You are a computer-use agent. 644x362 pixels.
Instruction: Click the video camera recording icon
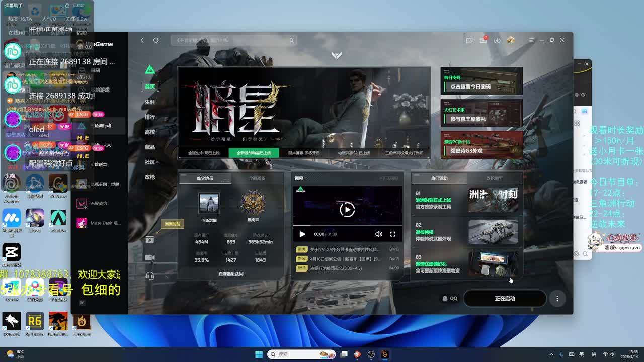coord(149,257)
